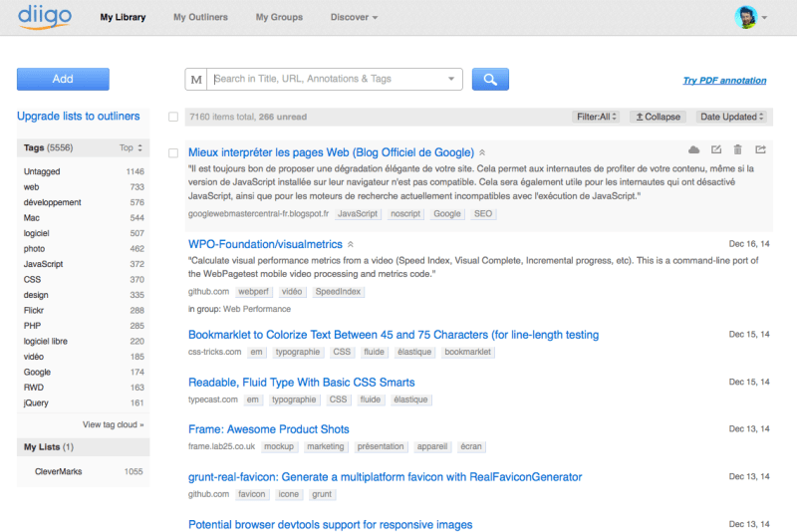The image size is (797, 532).
Task: Go to My Groups tab
Action: [x=279, y=17]
